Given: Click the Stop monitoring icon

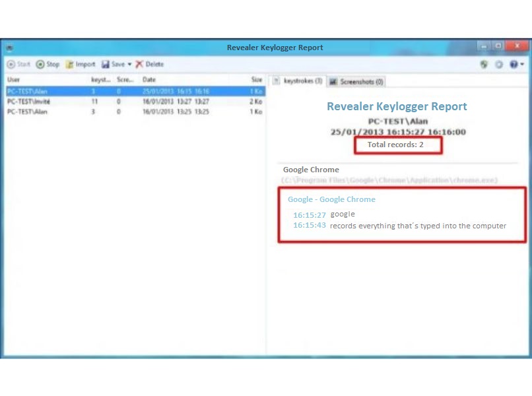Looking at the screenshot, I should click(x=41, y=64).
